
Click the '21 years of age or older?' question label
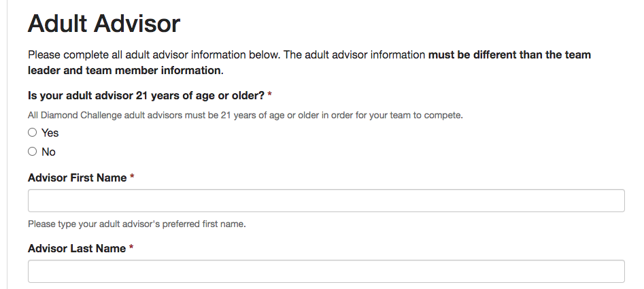tap(146, 95)
